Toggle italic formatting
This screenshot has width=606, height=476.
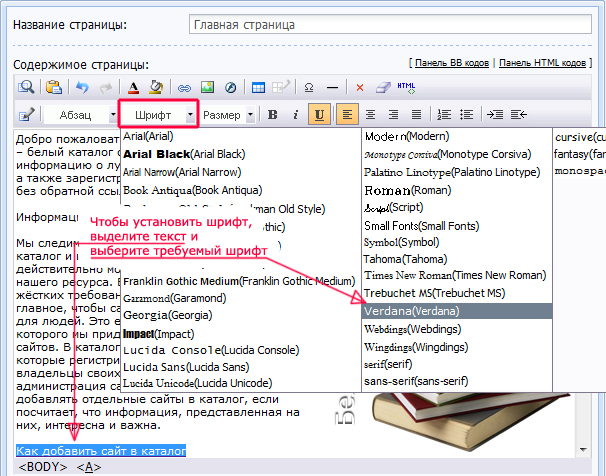[x=296, y=115]
